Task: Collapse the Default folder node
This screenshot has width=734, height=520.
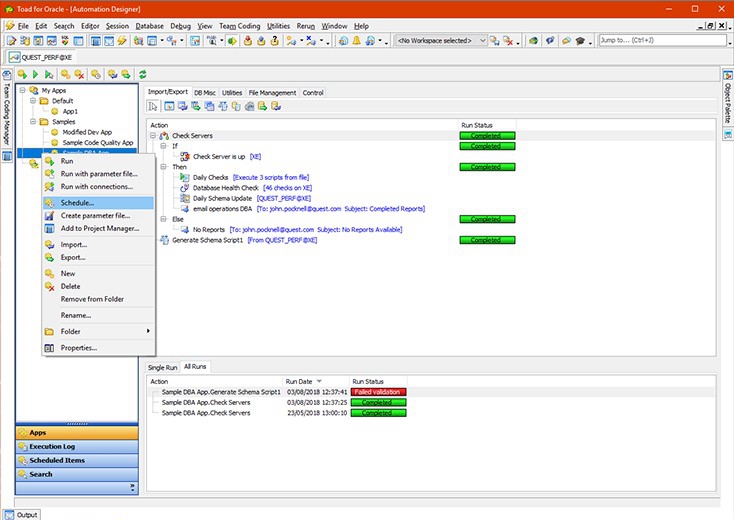Action: point(33,101)
